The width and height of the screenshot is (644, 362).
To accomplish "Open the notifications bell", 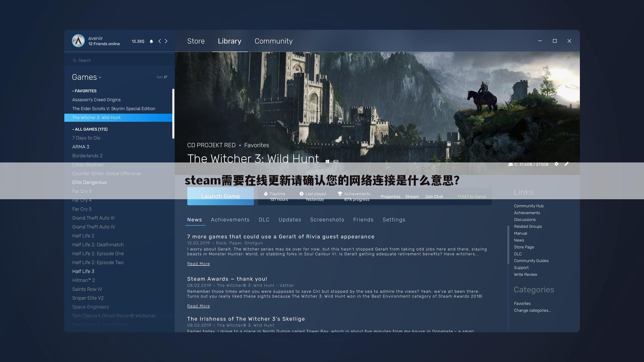I will click(x=151, y=41).
